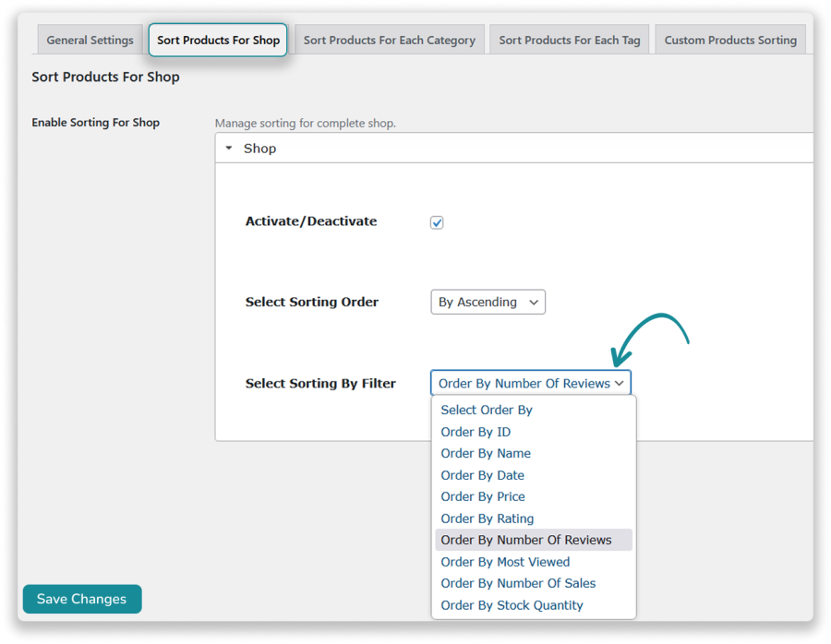Viewport: 831px width, 644px height.
Task: Click the Select Sorting By Filter label
Action: 320,383
